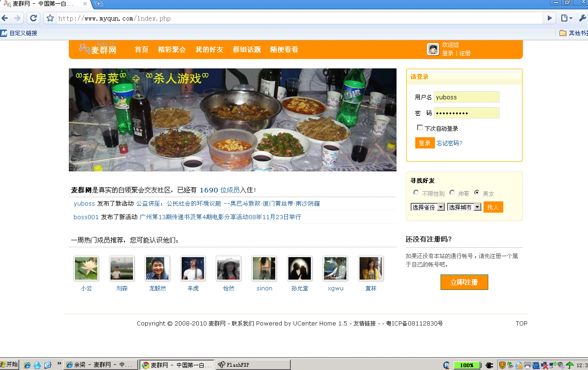The height and width of the screenshot is (370, 588).
Task: Open the 龙毅然 member avatar
Action: [157, 268]
